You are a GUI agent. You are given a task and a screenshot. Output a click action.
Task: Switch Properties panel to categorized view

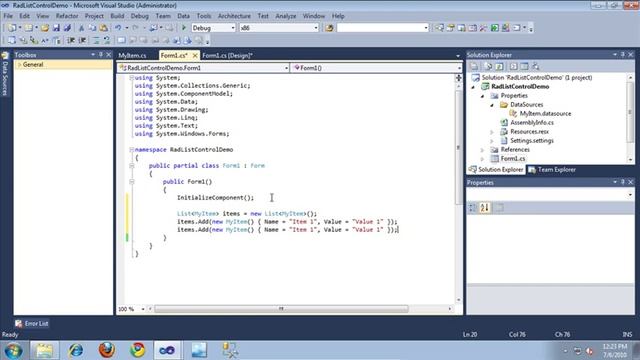click(473, 208)
